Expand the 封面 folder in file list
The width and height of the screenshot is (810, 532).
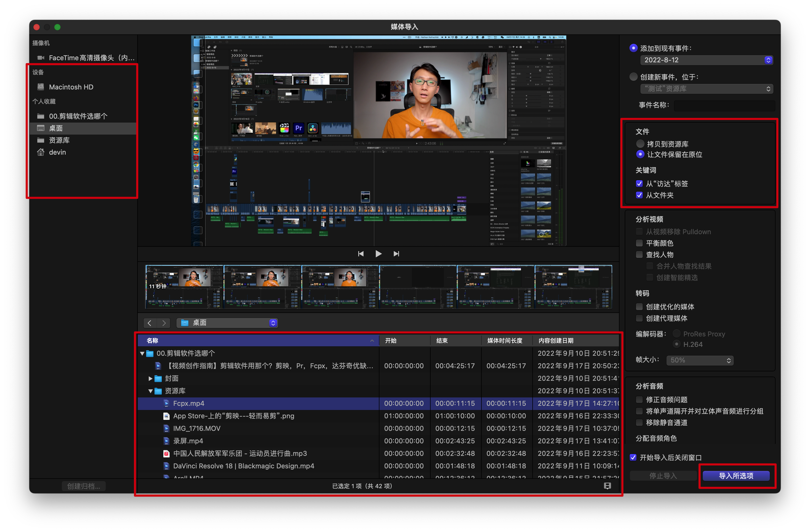click(150, 378)
